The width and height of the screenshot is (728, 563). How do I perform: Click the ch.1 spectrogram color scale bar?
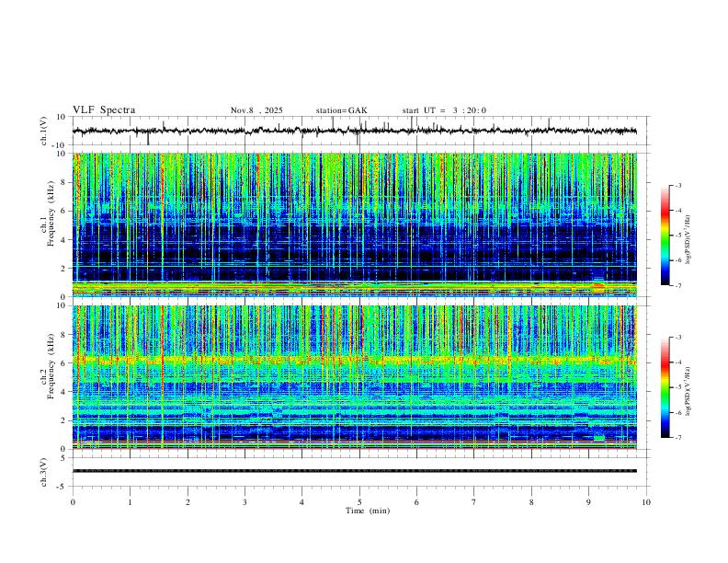665,236
